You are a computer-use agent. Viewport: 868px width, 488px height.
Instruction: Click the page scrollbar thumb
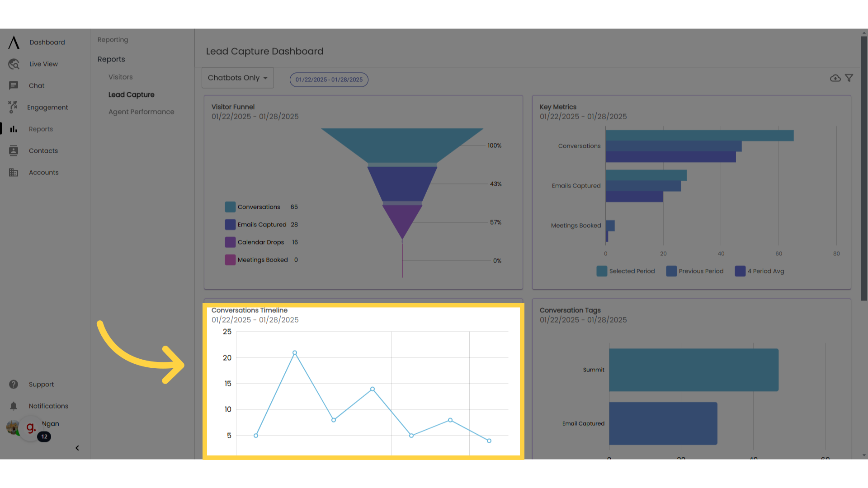(x=864, y=168)
